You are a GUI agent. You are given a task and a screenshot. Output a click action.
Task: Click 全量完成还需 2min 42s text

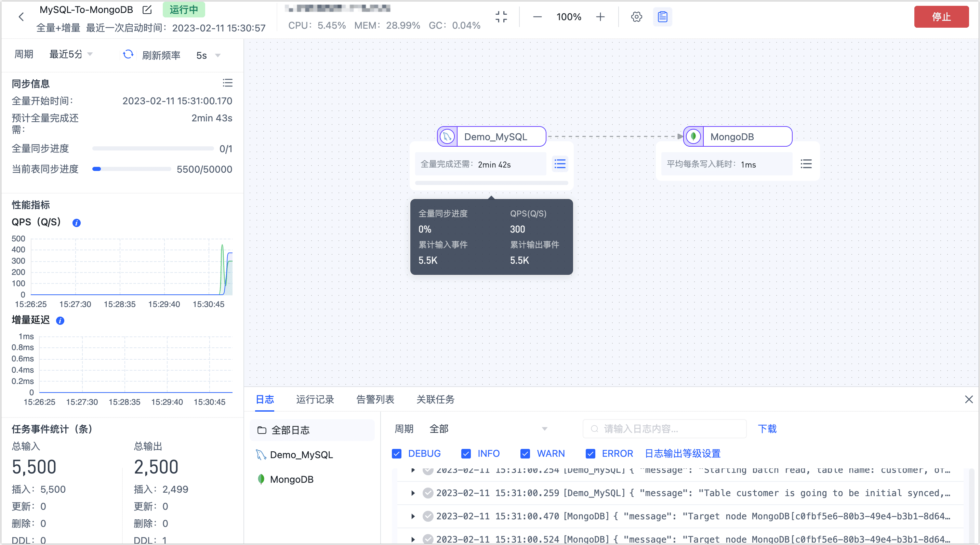coord(466,164)
